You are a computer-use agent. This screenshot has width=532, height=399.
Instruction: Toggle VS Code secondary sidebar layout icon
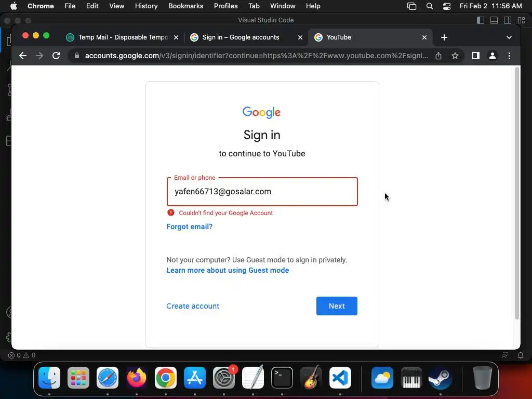coord(508,20)
